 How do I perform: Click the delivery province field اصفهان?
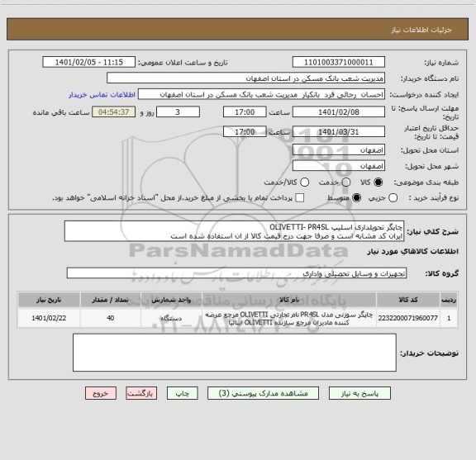tap(339, 150)
